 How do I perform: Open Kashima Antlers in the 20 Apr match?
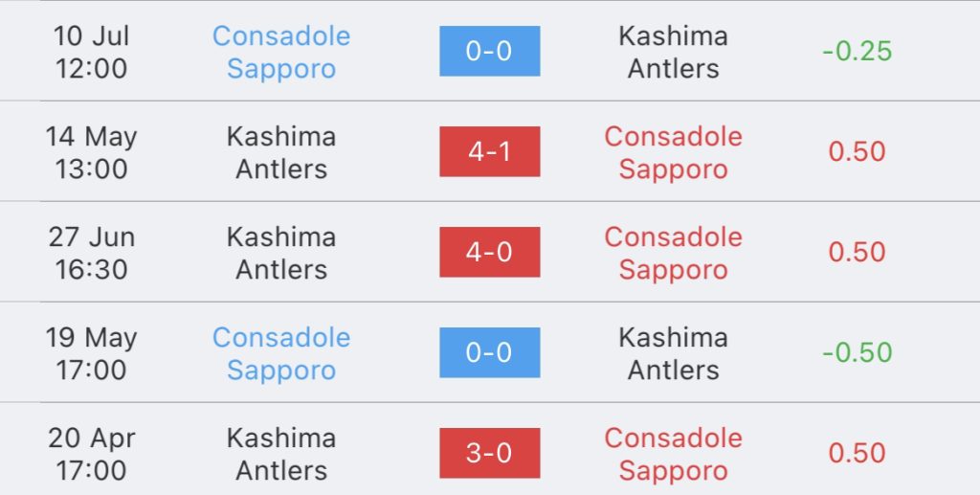[x=281, y=455]
